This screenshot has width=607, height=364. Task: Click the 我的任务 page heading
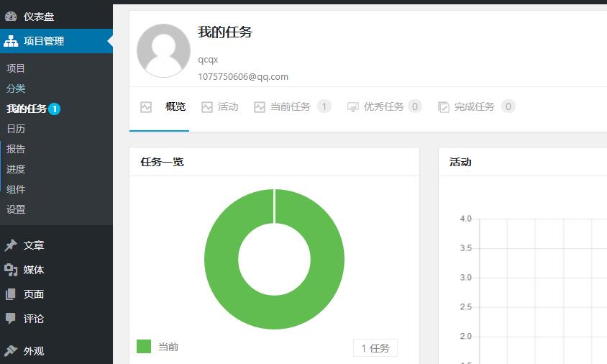(x=225, y=32)
